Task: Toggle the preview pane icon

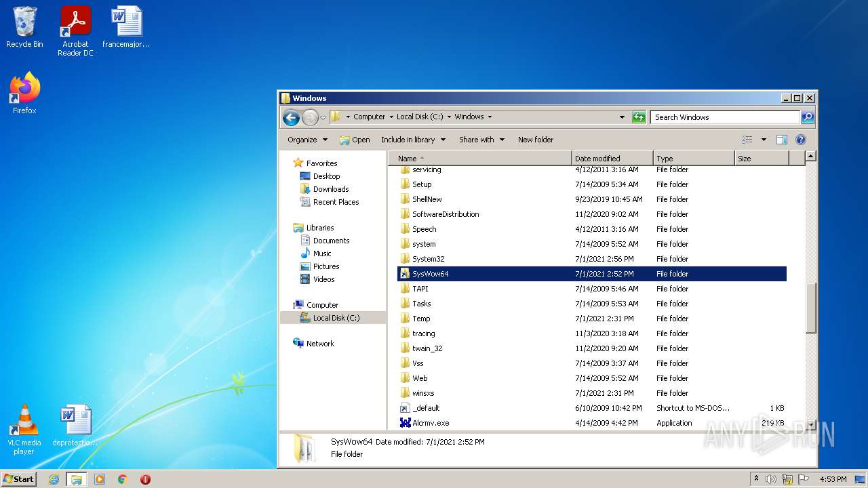Action: 781,140
